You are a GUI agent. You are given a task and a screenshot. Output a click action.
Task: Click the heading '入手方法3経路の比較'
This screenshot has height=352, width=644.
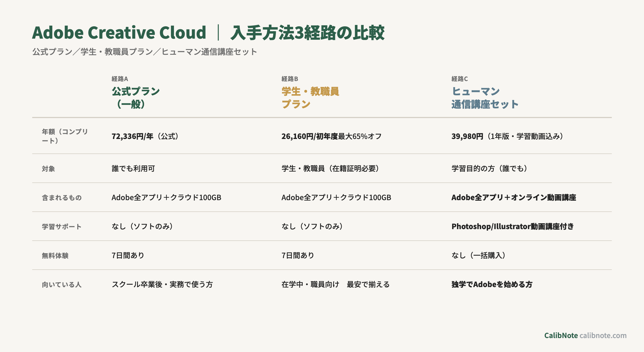pos(308,33)
